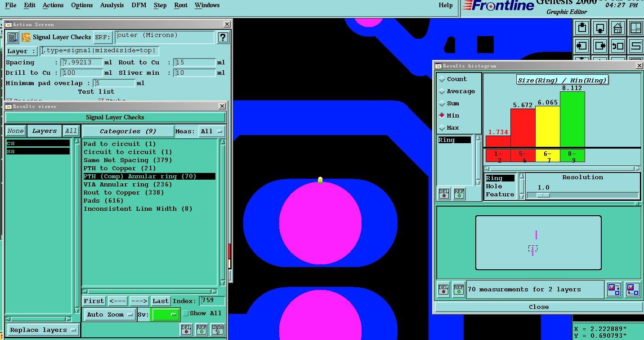Screen dimensions: 644x340
Task: Click the Drill to Cu value field
Action: (x=82, y=73)
